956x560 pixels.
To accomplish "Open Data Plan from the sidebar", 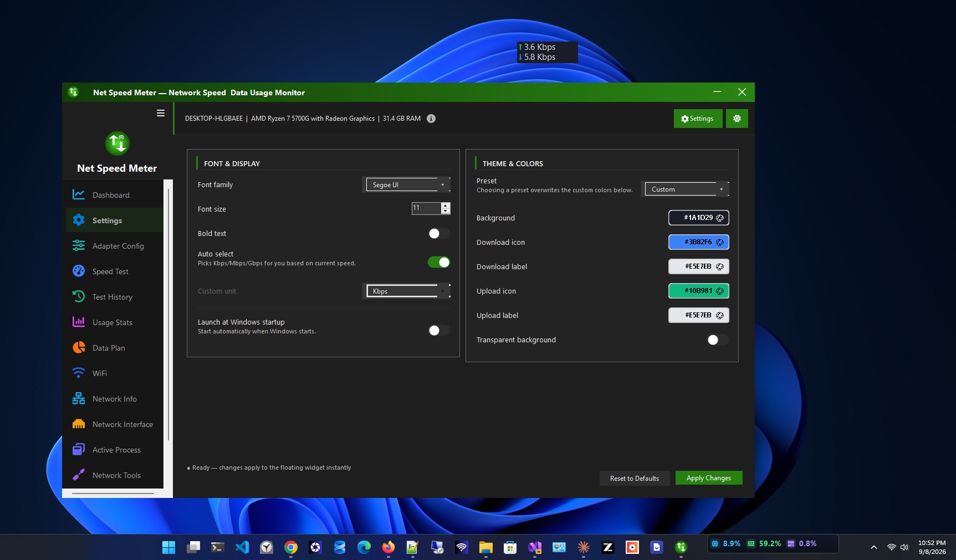I will 114,348.
